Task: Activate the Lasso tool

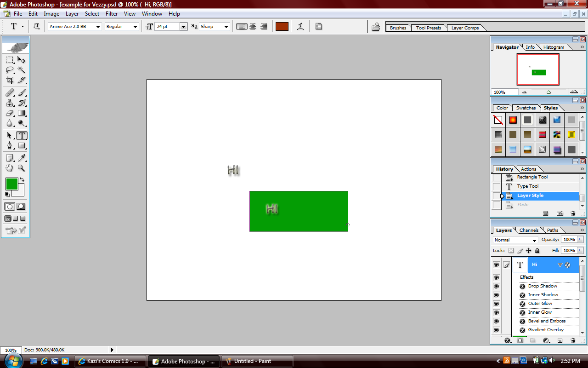Action: [9, 69]
